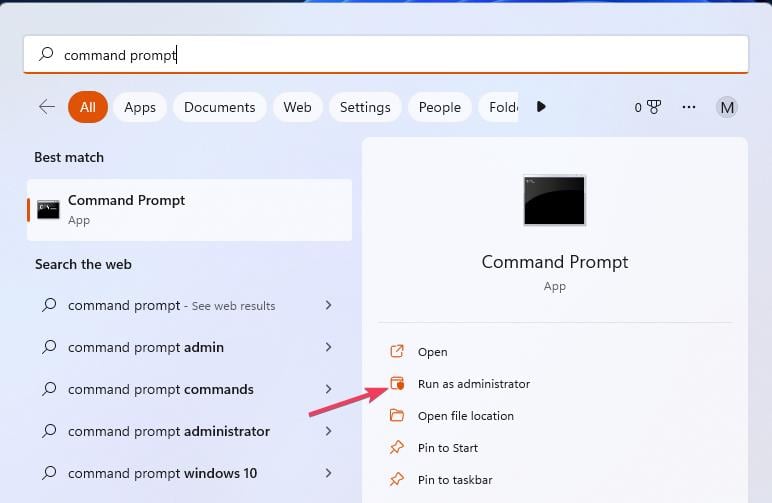Viewport: 772px width, 503px height.
Task: Switch to the Documents filter tab
Action: 220,107
